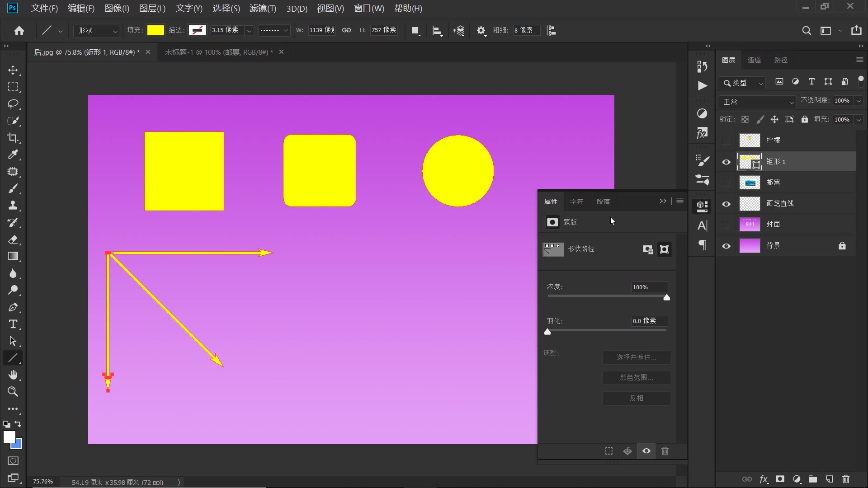Screen dimensions: 868x488
Task: Switch to the 通道 tab
Action: 754,60
